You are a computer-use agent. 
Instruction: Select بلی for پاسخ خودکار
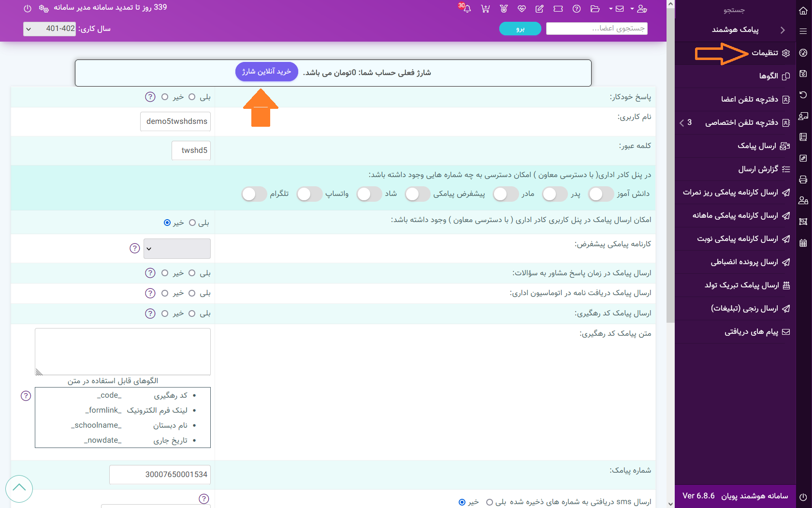(x=192, y=97)
